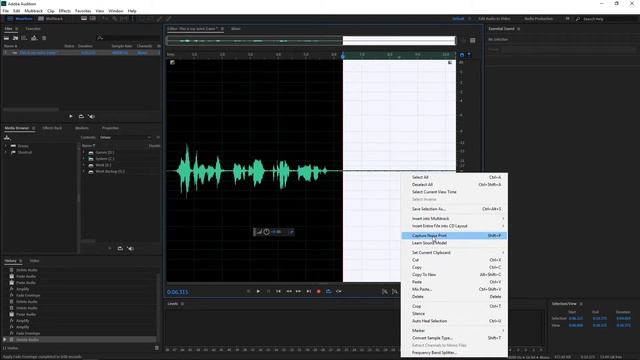640x360 pixels.
Task: Click the delete trash icon in Files panel
Action: (x=44, y=38)
